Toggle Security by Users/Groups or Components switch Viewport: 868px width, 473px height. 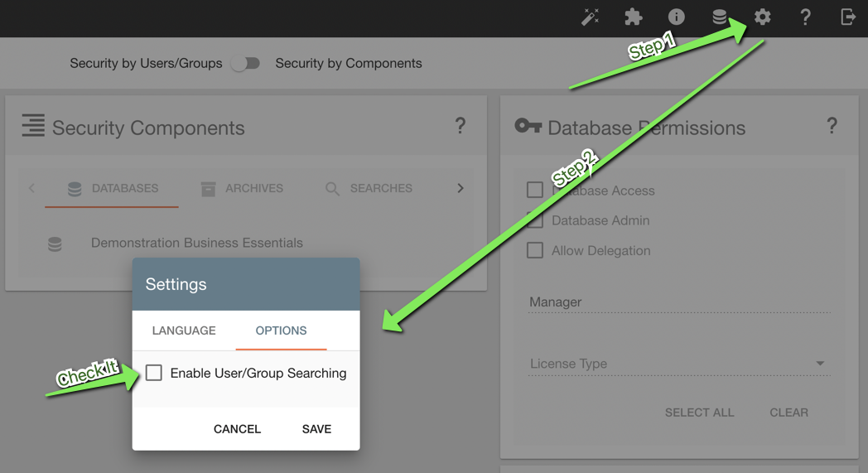(245, 64)
